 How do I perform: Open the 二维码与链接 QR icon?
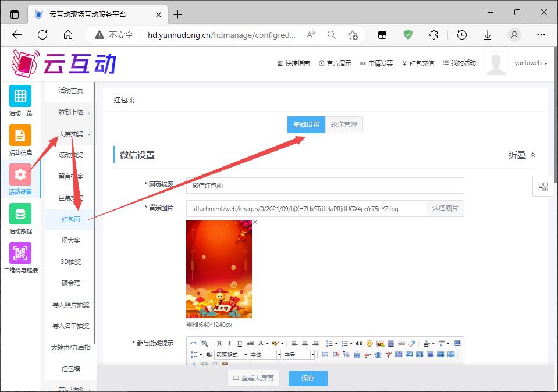tap(20, 253)
